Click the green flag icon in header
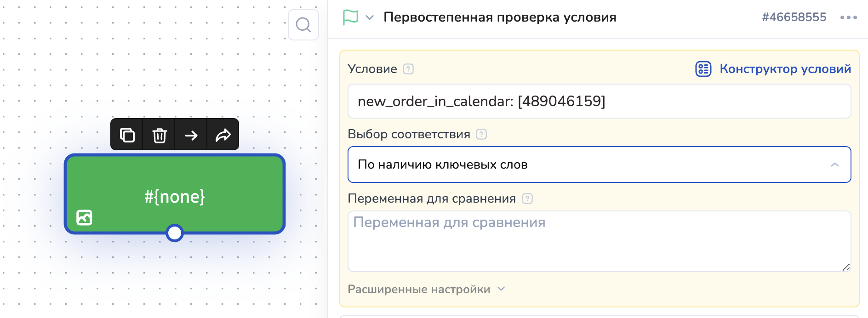868x318 pixels. point(350,17)
